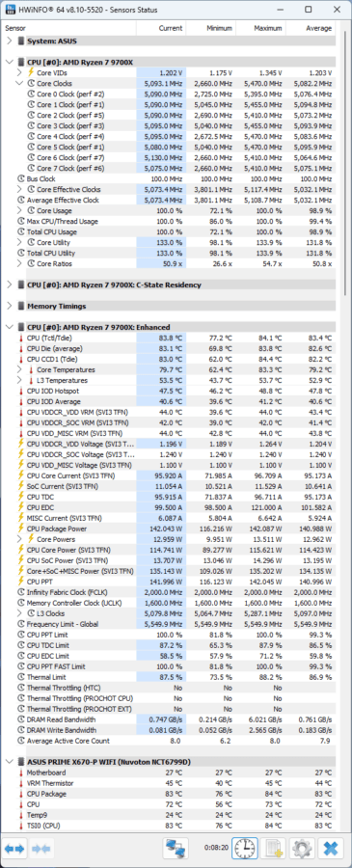
Task: Click the Average column header
Action: coord(310,28)
